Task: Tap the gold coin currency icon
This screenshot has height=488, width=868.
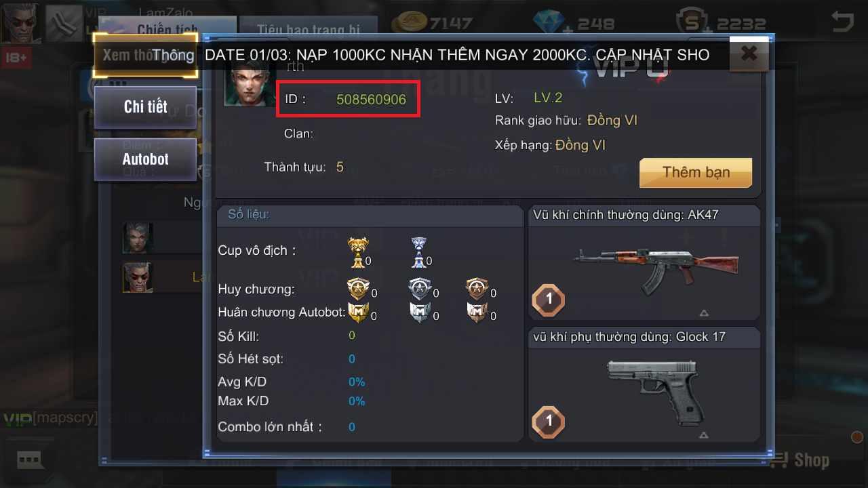Action: (410, 23)
